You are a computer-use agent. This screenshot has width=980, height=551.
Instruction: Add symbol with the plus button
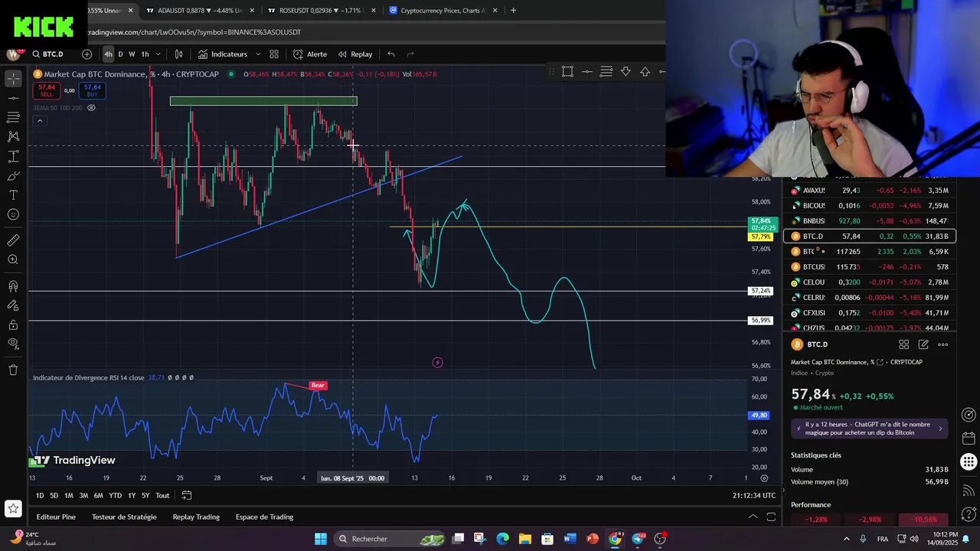pos(87,54)
